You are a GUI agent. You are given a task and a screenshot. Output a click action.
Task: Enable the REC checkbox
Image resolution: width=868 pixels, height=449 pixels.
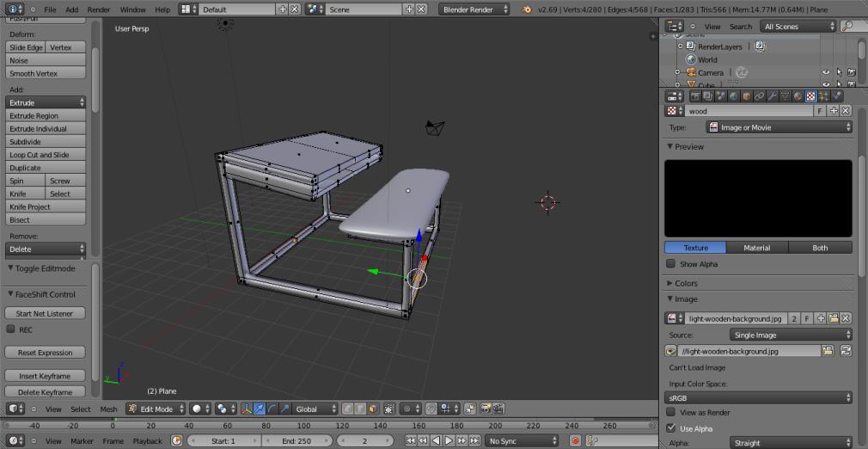[10, 329]
